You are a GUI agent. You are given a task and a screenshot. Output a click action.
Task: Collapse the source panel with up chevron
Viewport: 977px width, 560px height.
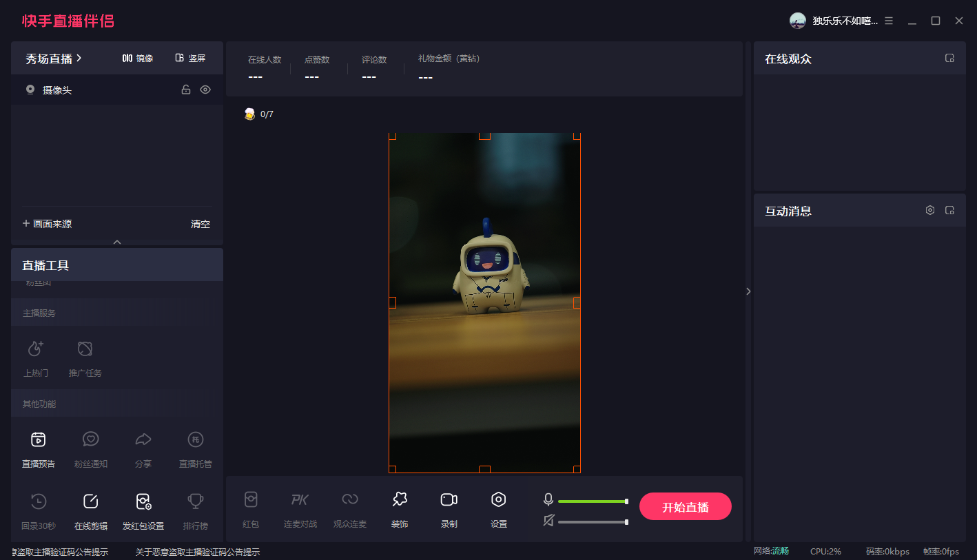tap(117, 242)
